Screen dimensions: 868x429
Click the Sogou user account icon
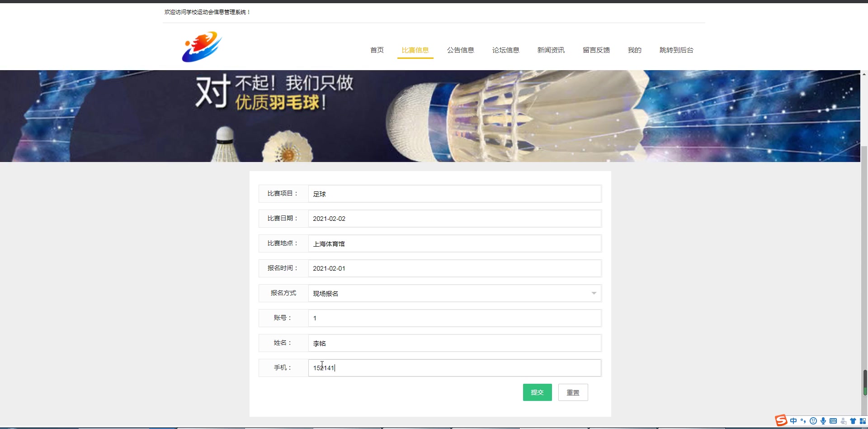(843, 421)
